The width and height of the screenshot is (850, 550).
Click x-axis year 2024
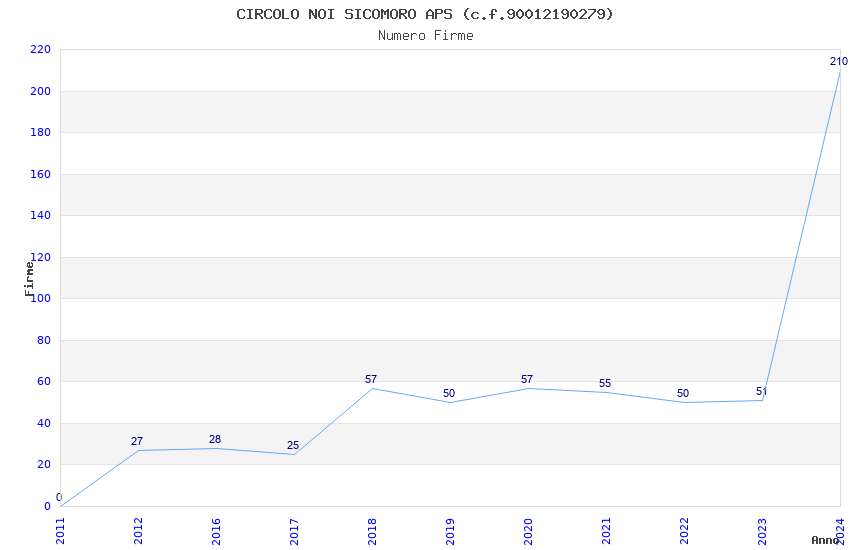coord(841,531)
